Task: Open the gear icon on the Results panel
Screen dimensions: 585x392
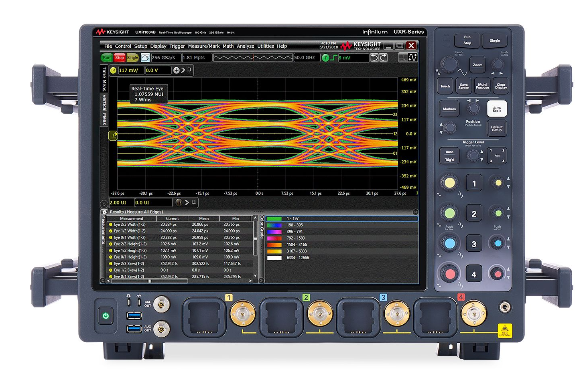Action: pos(105,212)
